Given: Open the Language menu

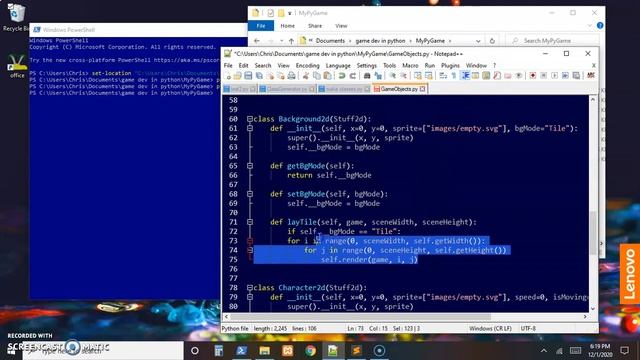Looking at the screenshot, I should (338, 65).
